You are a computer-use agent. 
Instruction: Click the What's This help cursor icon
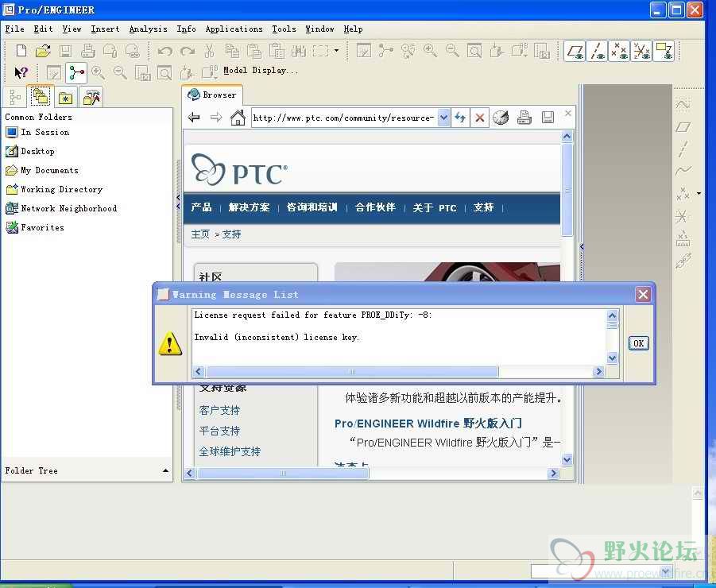(x=21, y=72)
